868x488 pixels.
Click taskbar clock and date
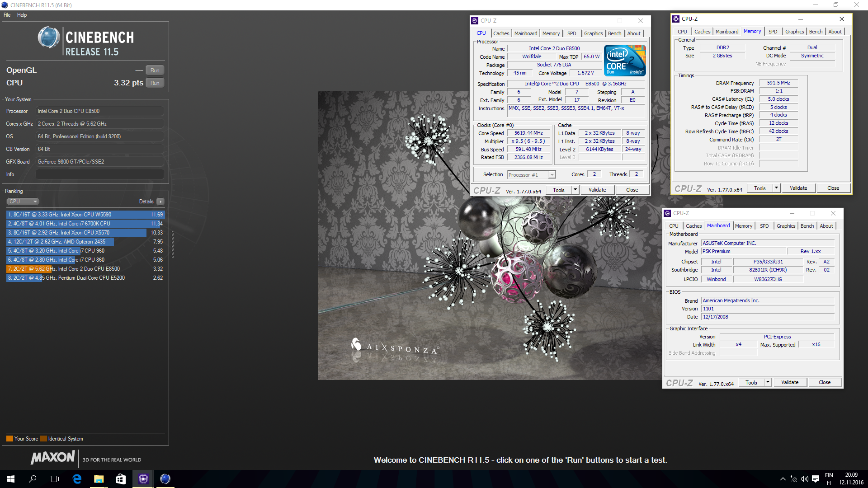tap(851, 479)
